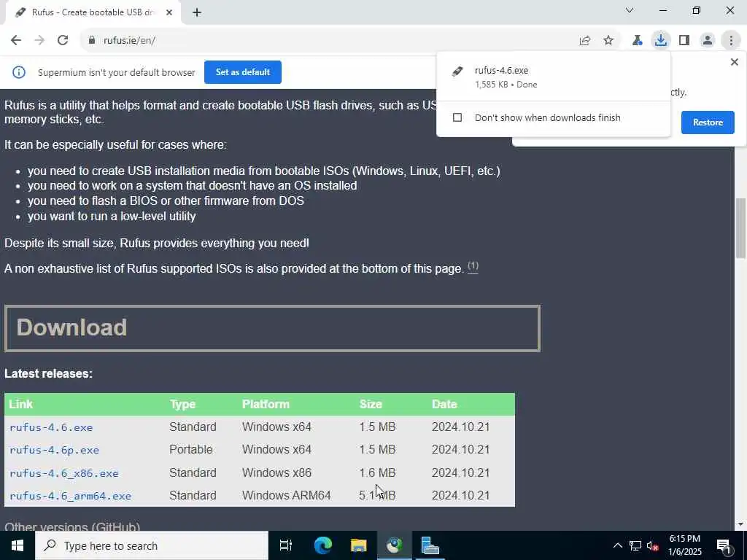This screenshot has width=747, height=560.
Task: Click scrollbar down arrow
Action: pos(740,524)
